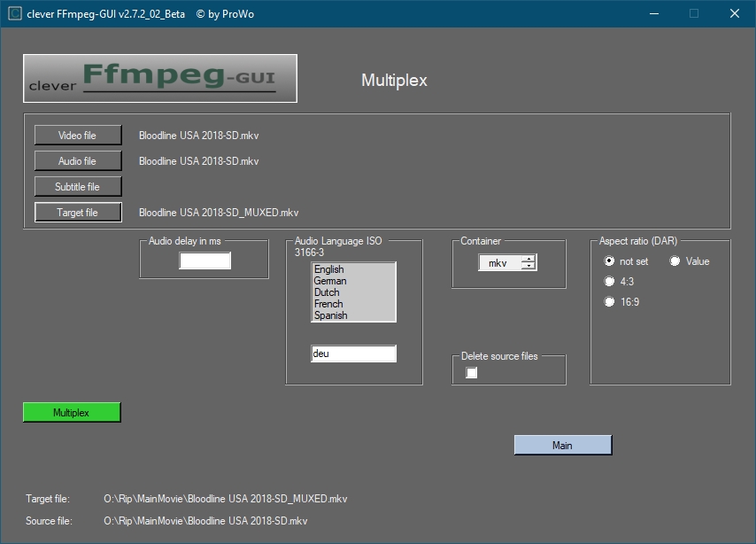756x544 pixels.
Task: Select Spanish in audio language list
Action: tap(353, 315)
